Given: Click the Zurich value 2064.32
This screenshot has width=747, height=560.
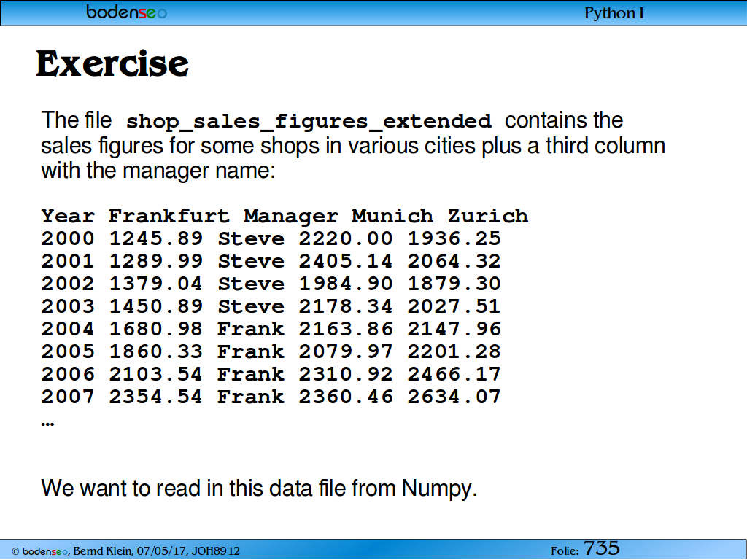Looking at the screenshot, I should pyautogui.click(x=454, y=261).
